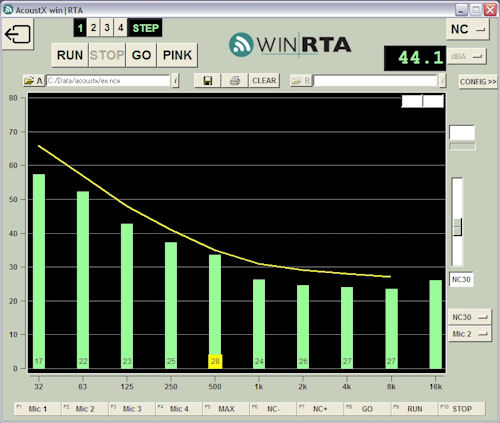The height and width of the screenshot is (423, 500).
Task: Click the exit arrow icon button
Action: [x=18, y=34]
